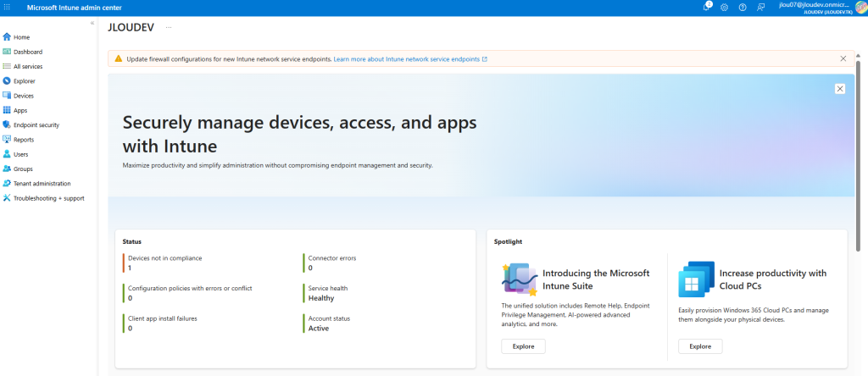This screenshot has height=376, width=868.
Task: Go to Devices in the sidebar
Action: pos(24,96)
